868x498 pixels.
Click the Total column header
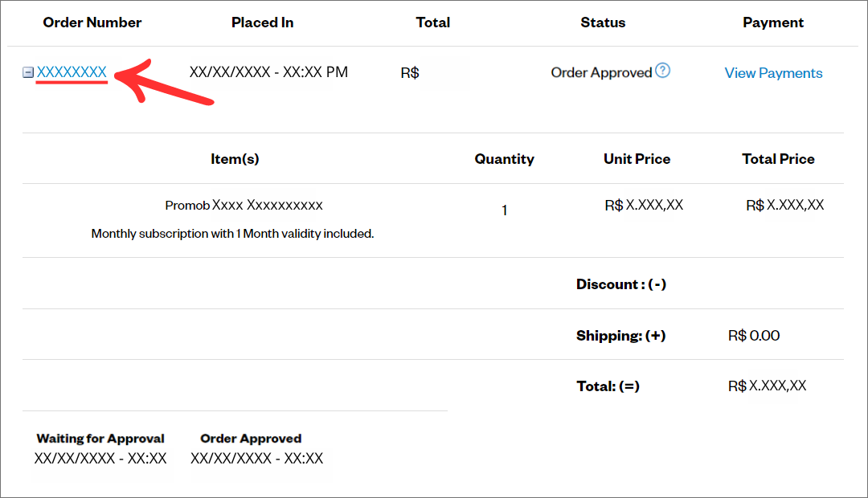[432, 22]
